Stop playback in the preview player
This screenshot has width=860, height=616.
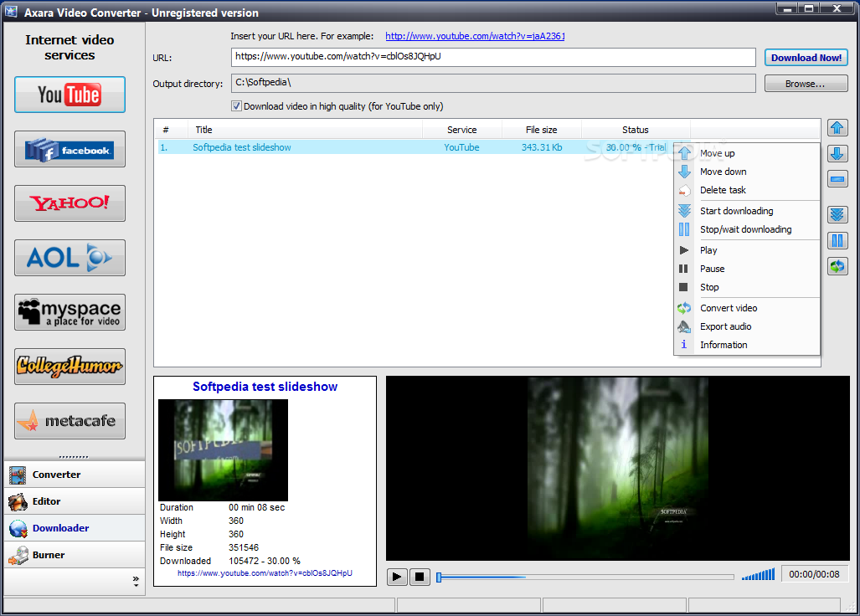pyautogui.click(x=420, y=577)
